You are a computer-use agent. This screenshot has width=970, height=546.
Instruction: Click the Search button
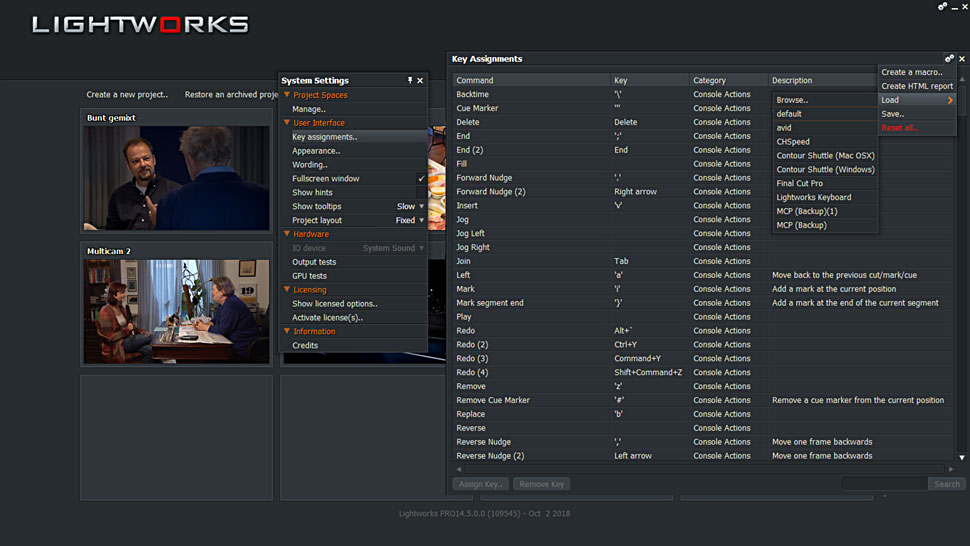(947, 484)
